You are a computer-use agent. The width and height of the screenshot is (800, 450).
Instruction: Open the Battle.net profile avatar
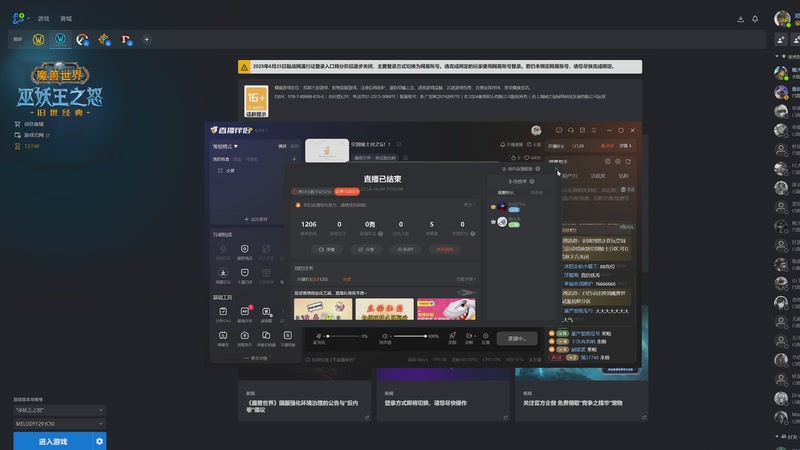point(782,18)
